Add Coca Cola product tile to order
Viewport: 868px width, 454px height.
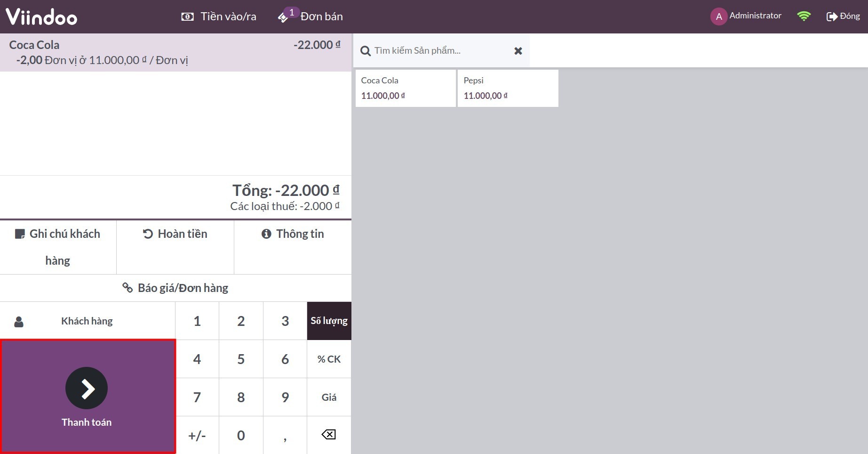click(x=406, y=88)
